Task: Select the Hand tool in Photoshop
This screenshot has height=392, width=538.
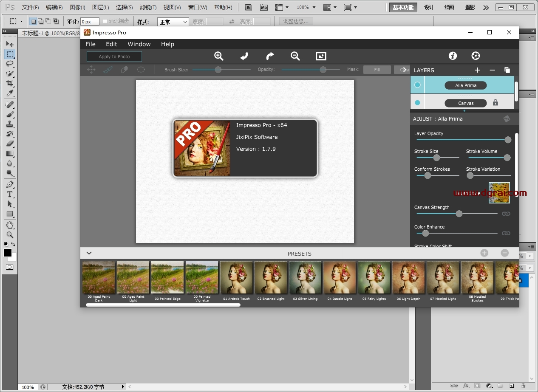Action: pyautogui.click(x=10, y=225)
